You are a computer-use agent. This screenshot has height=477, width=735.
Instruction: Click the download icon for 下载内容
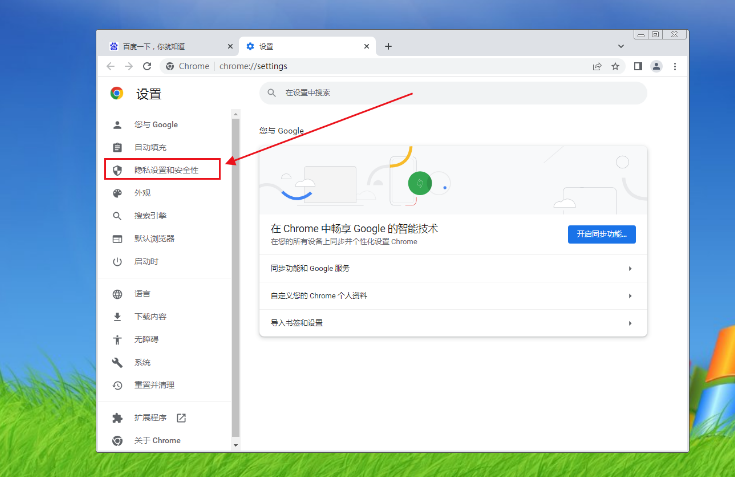coord(117,317)
